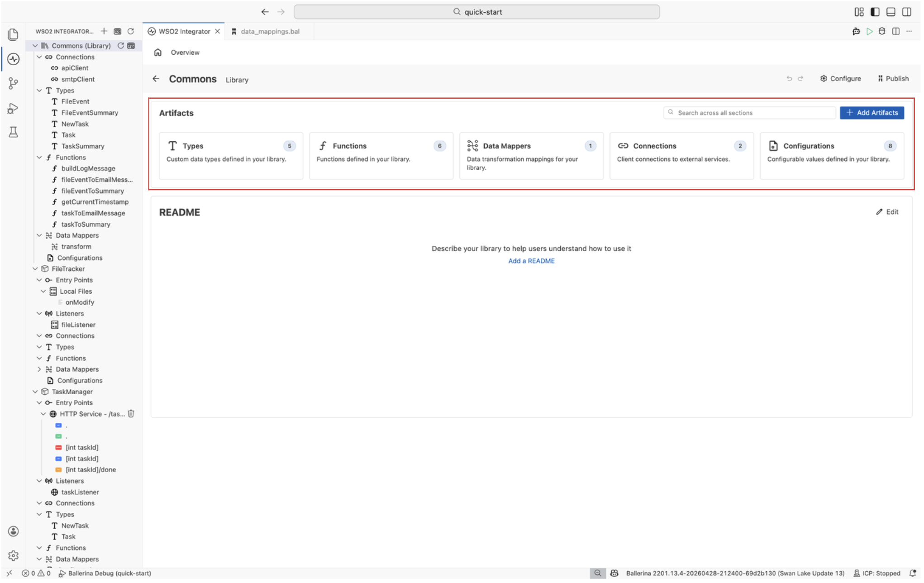Click the Copilot icon in status bar

click(x=614, y=573)
